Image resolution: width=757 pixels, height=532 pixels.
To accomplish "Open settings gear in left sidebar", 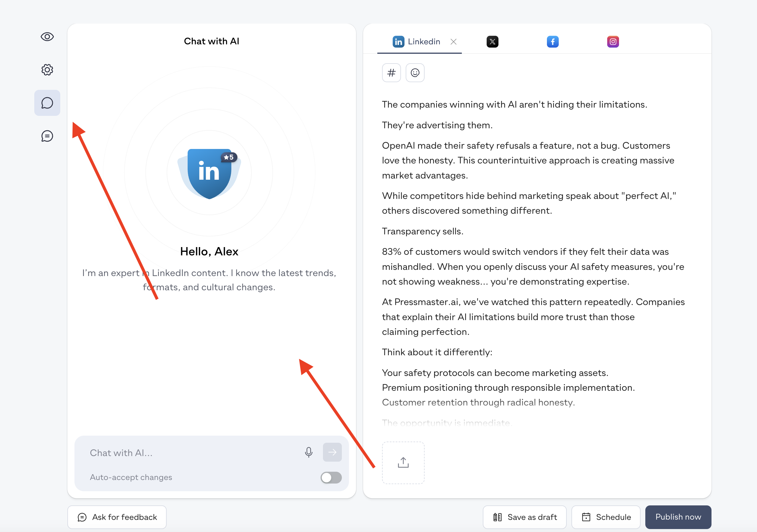I will pos(47,69).
